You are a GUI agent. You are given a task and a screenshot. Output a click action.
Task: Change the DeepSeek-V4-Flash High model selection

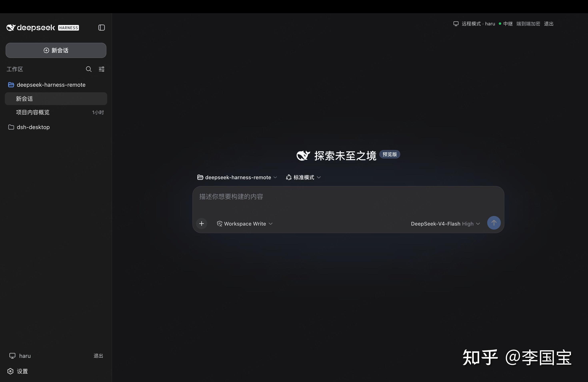(x=445, y=224)
